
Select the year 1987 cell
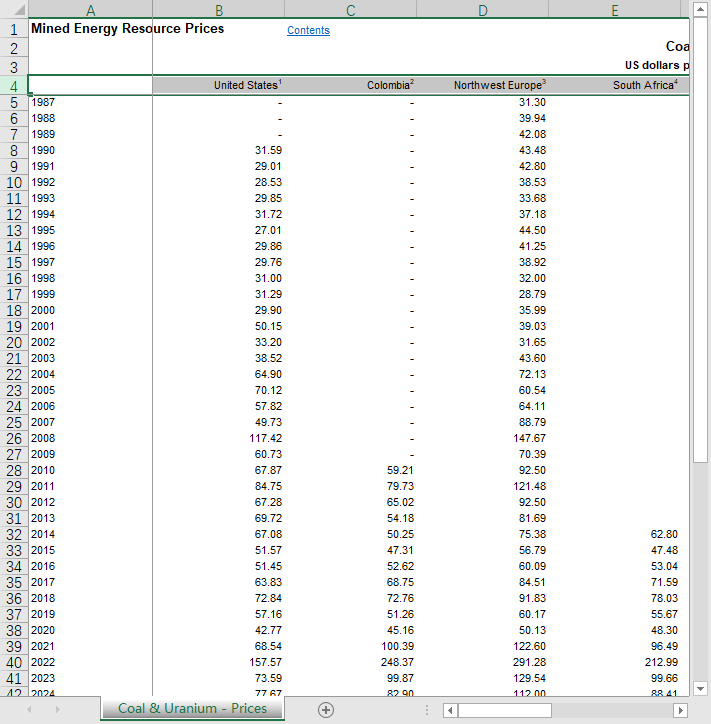tap(90, 102)
